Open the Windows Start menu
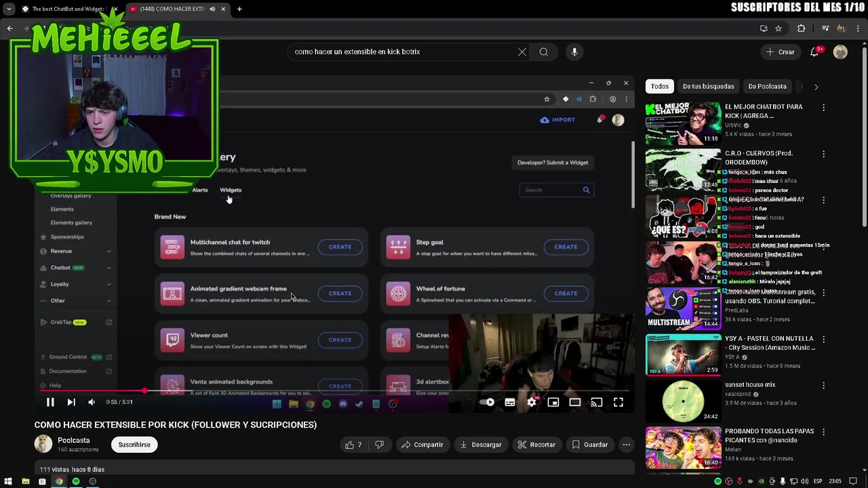Screen dimensions: 868x488 point(8,481)
